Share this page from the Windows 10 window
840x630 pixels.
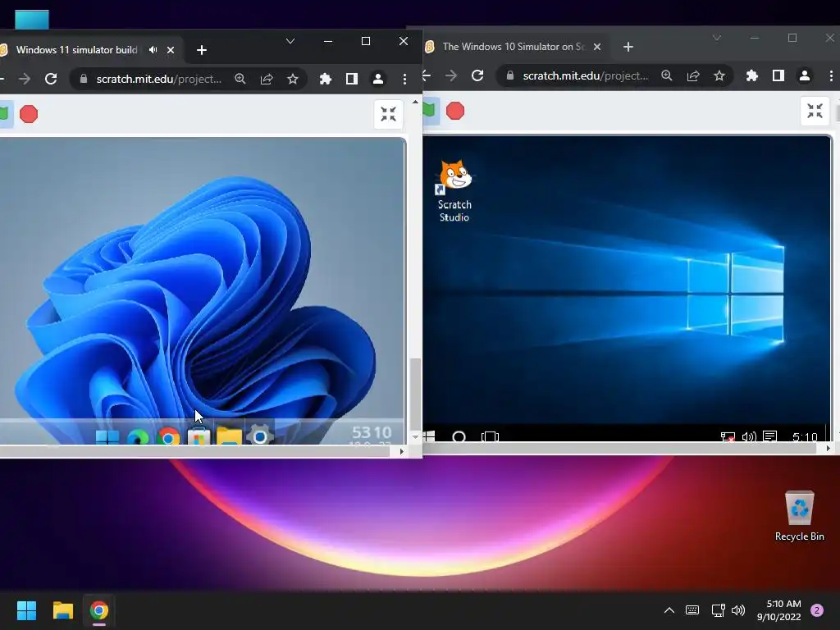[x=692, y=75]
